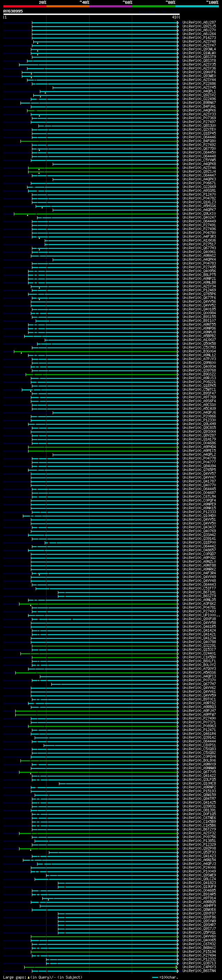The image size is (222, 980).
Task: Click the green alignment bar of UniRef100_A2SY46
Action: [x=103, y=168]
